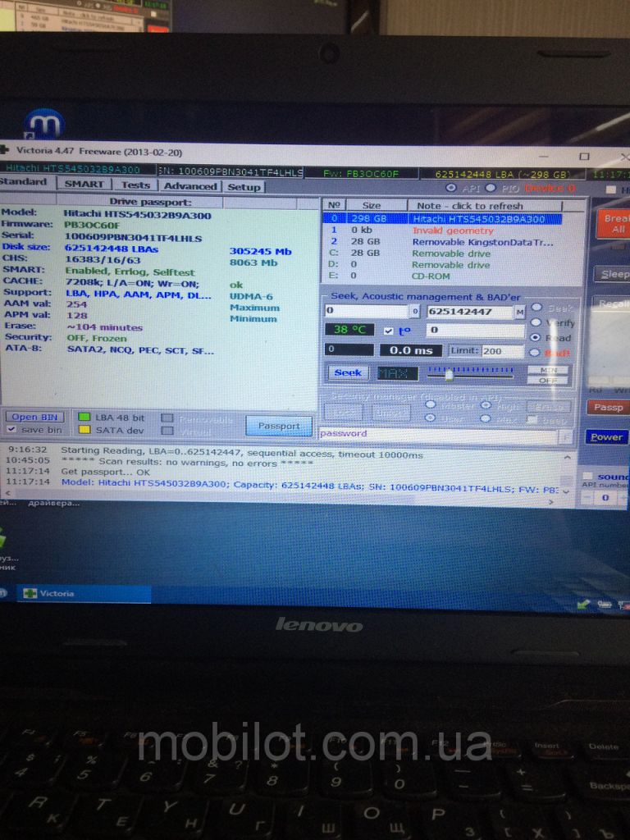Toggle the temperature 't°' checkbox
630x840 pixels.
click(388, 331)
